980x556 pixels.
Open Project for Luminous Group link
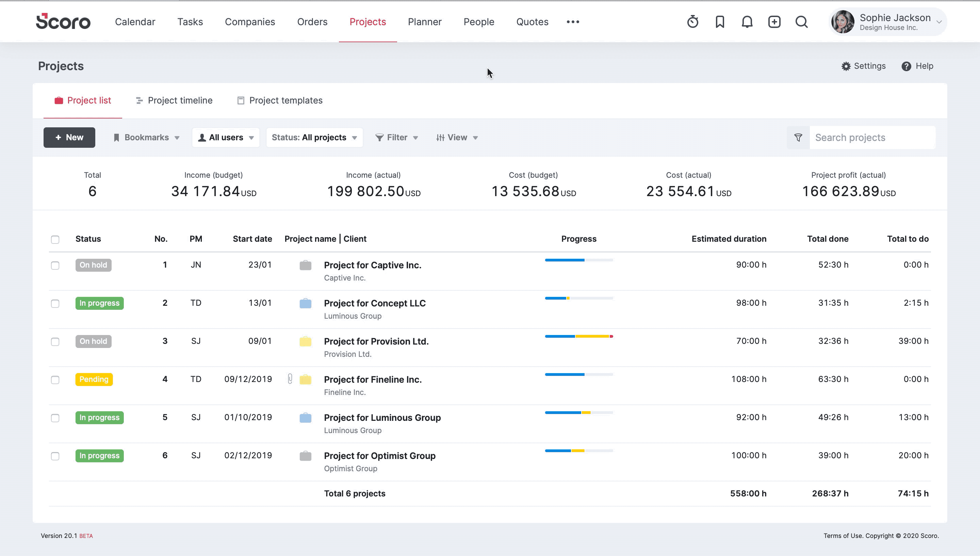[382, 418]
